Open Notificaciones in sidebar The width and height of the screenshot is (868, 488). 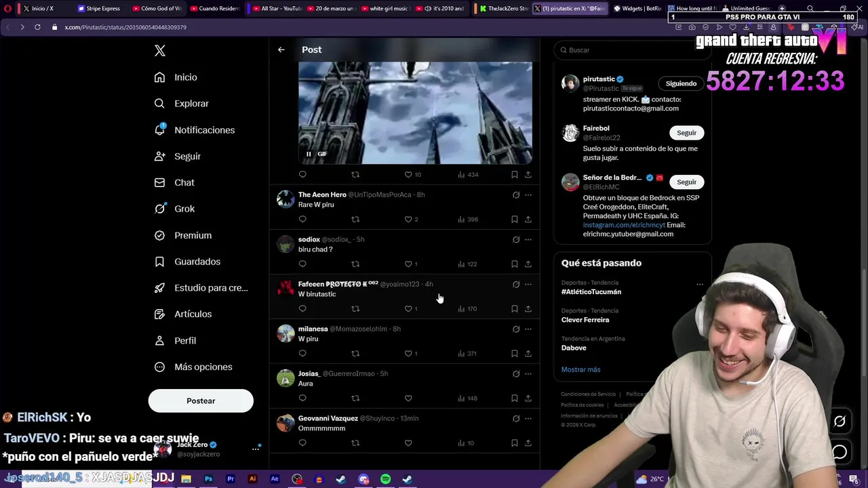[194, 130]
